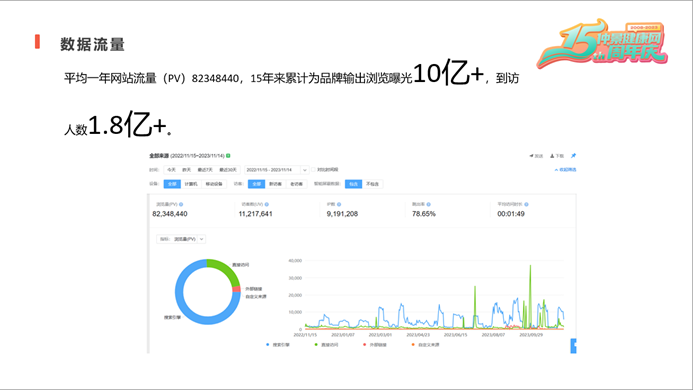693x390 pixels.
Task: Select the 昨天 time tab
Action: tap(187, 170)
